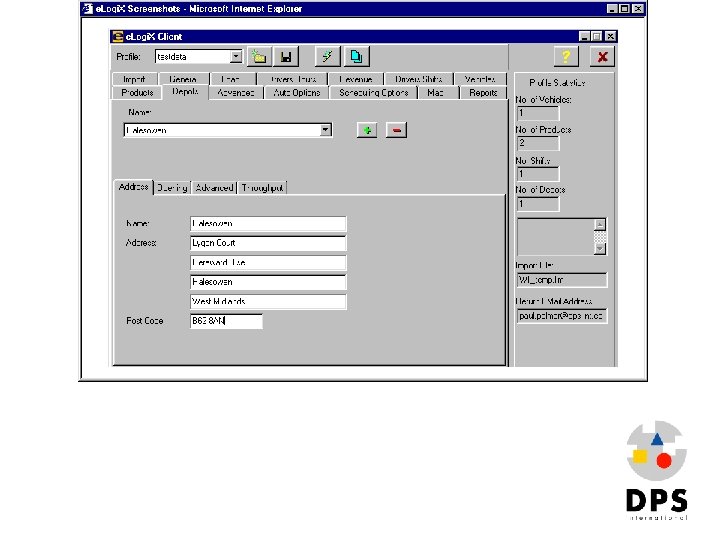Screen dimensions: 720x540
Task: Click the Import File field
Action: 562,280
